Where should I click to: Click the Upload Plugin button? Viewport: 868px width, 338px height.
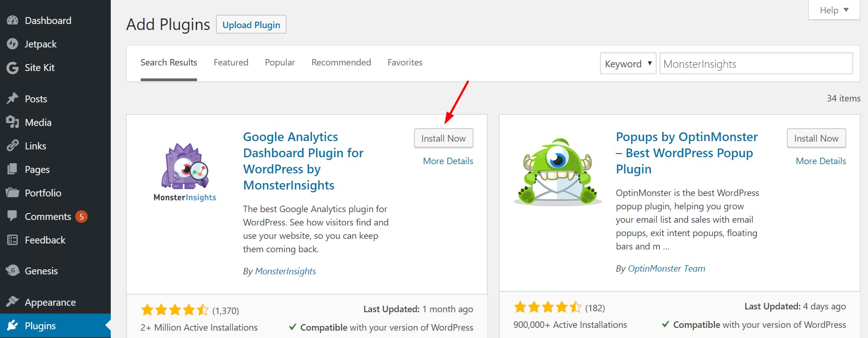(251, 24)
